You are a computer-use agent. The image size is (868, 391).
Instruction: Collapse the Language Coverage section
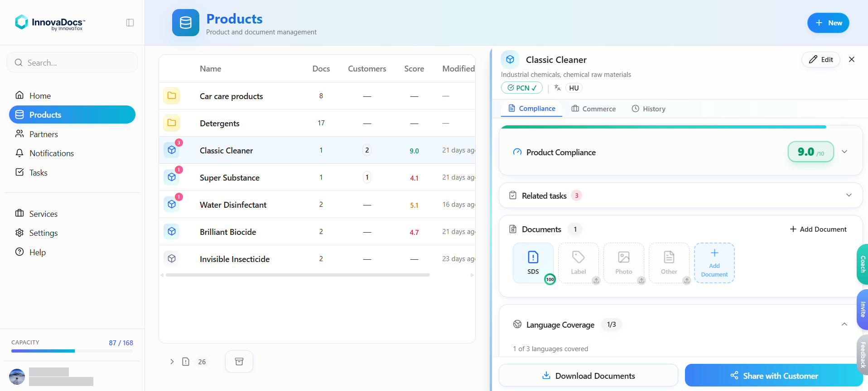pos(844,324)
